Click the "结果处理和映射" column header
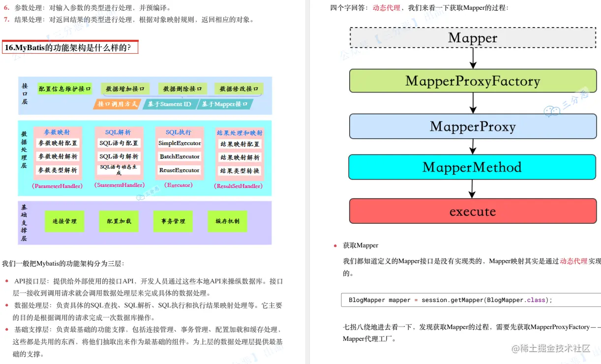 click(240, 133)
